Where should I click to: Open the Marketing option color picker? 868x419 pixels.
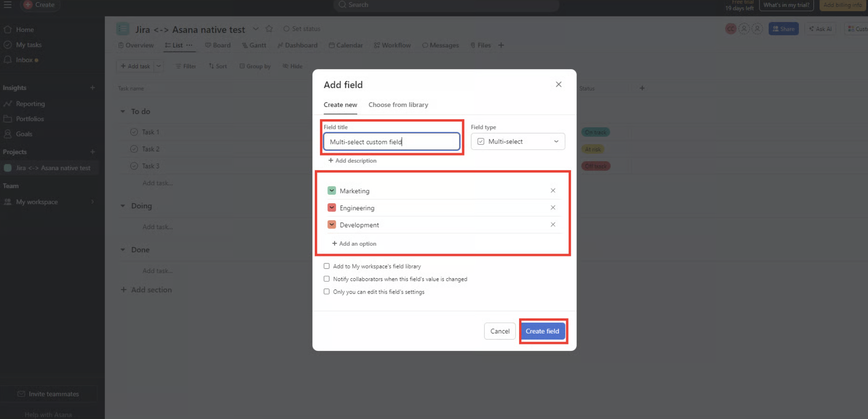(x=332, y=191)
